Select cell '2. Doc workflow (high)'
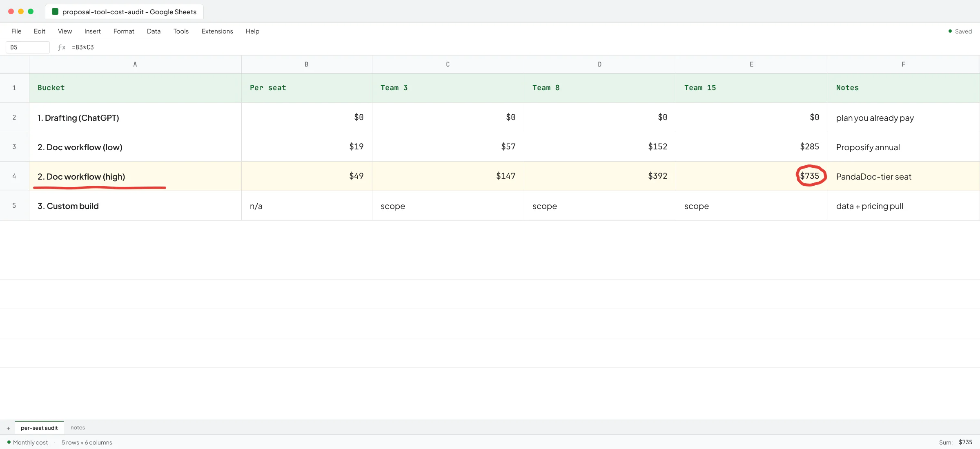This screenshot has width=980, height=449. [135, 176]
